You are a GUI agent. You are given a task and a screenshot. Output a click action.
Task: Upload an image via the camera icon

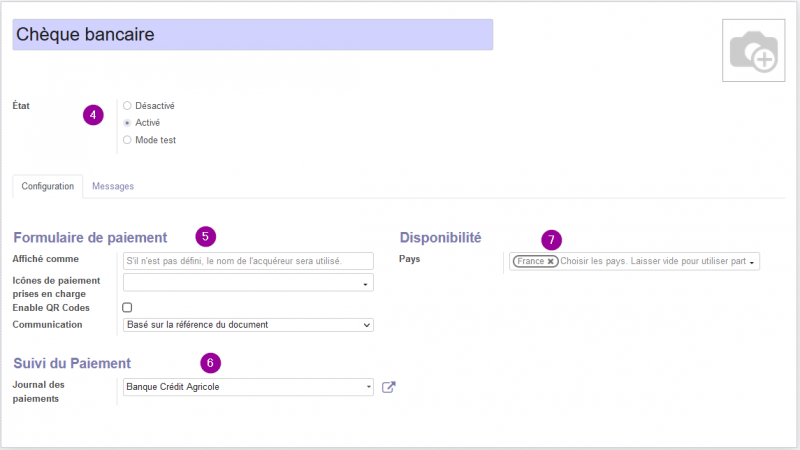[x=753, y=51]
